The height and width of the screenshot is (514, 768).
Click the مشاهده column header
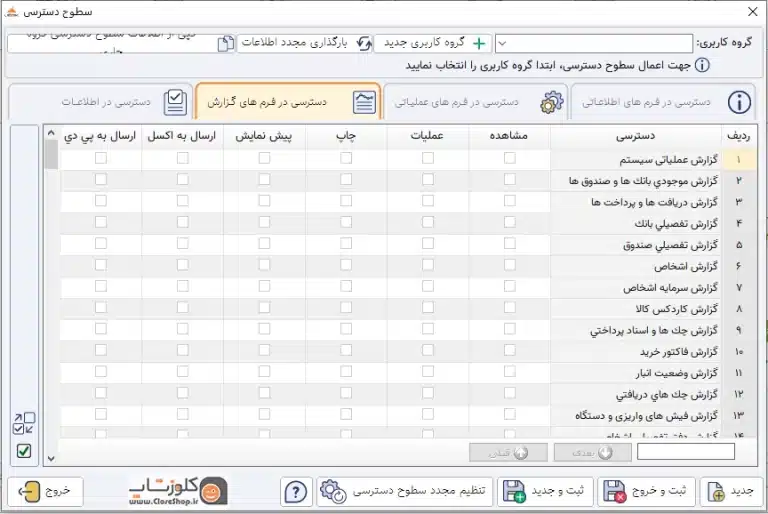pos(509,136)
